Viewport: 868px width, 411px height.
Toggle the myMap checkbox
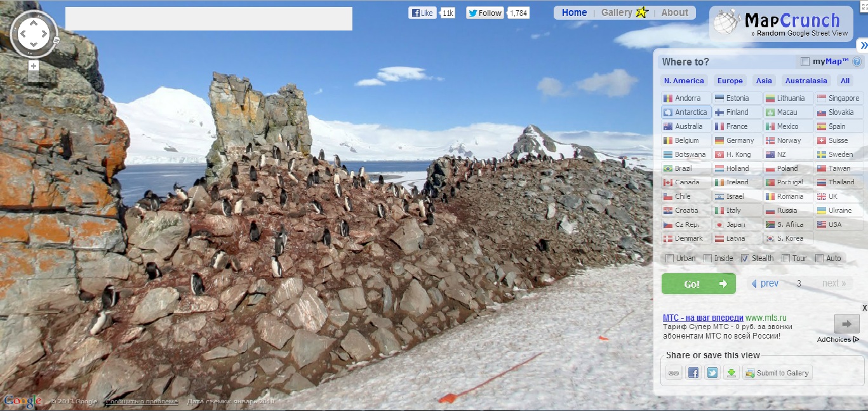[805, 62]
